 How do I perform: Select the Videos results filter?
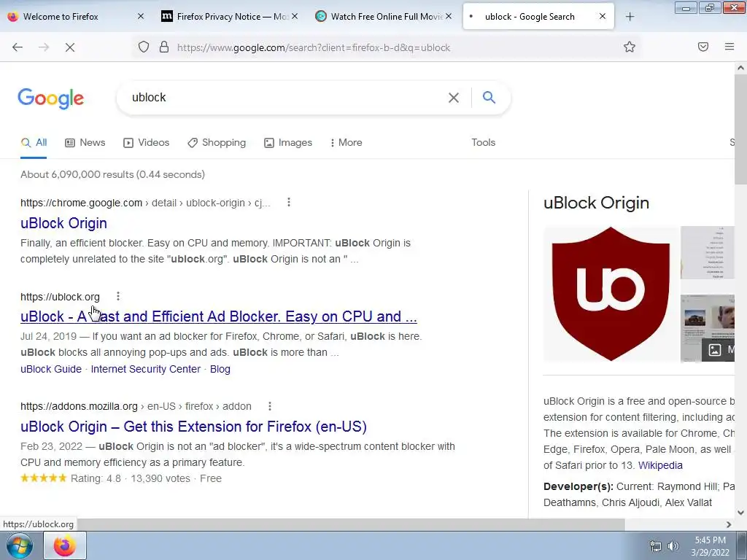click(146, 142)
